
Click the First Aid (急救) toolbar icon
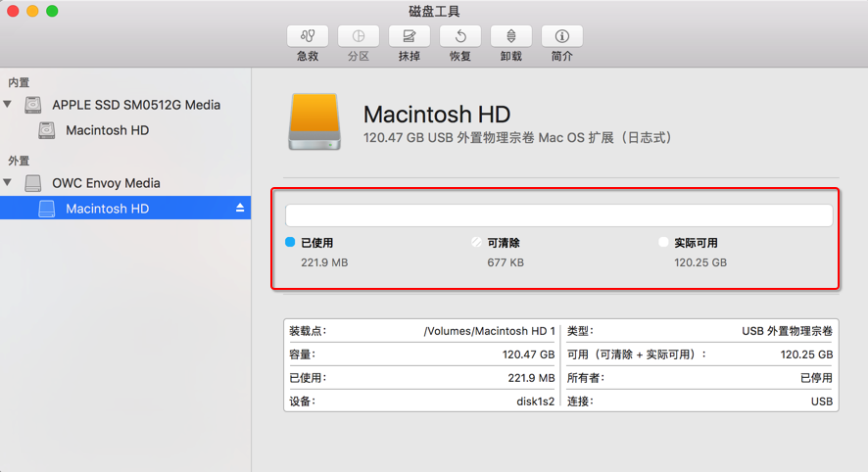(x=308, y=36)
